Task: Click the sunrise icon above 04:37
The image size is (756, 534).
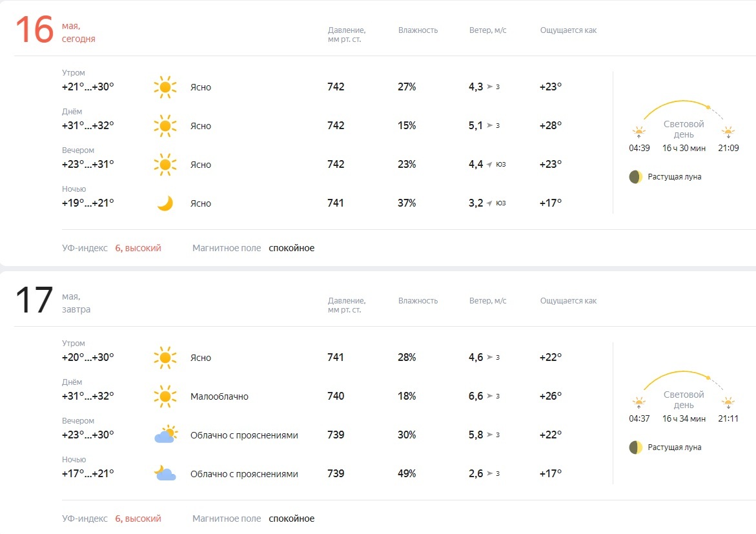Action: (639, 403)
